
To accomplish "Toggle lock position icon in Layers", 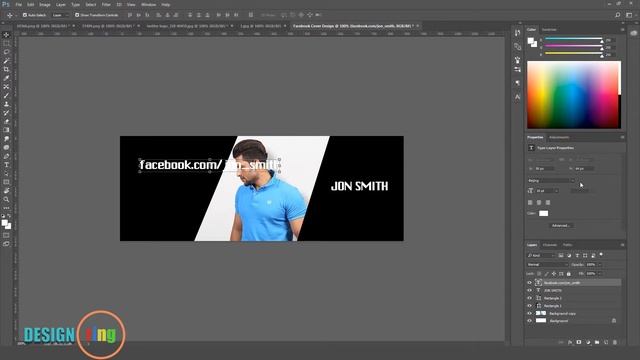I will point(554,274).
